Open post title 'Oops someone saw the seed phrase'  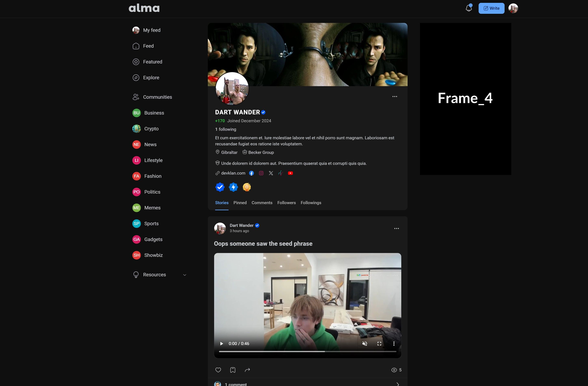coord(263,244)
